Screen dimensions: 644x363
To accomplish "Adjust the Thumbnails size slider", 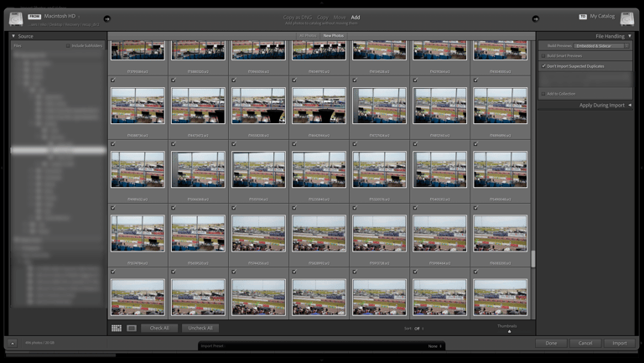I will [x=509, y=331].
